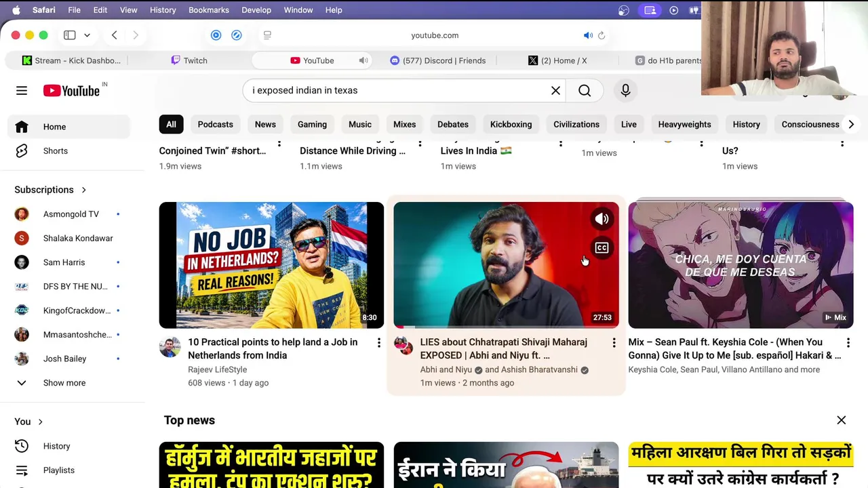The height and width of the screenshot is (488, 868).
Task: Open the Sean Paul Mix thumbnail
Action: (x=741, y=265)
